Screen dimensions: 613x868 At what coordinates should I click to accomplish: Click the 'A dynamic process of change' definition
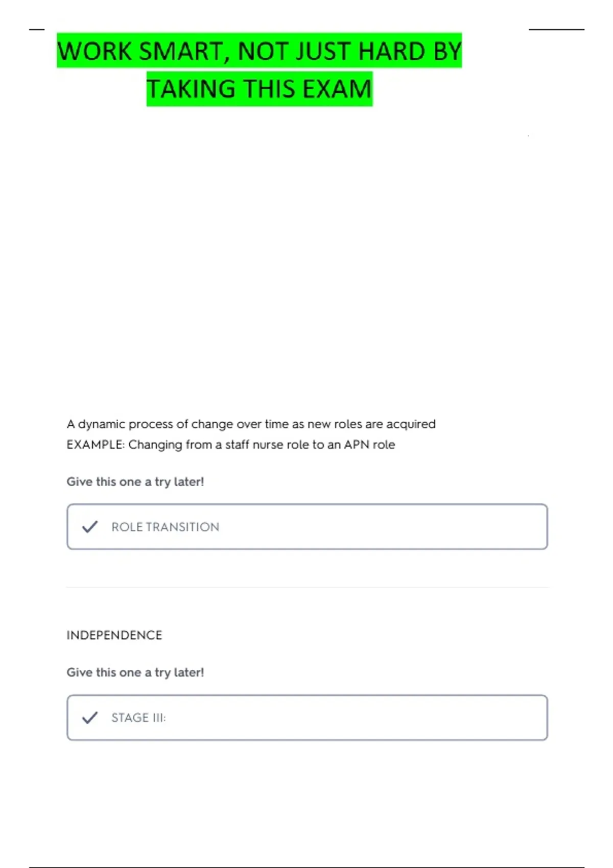251,424
